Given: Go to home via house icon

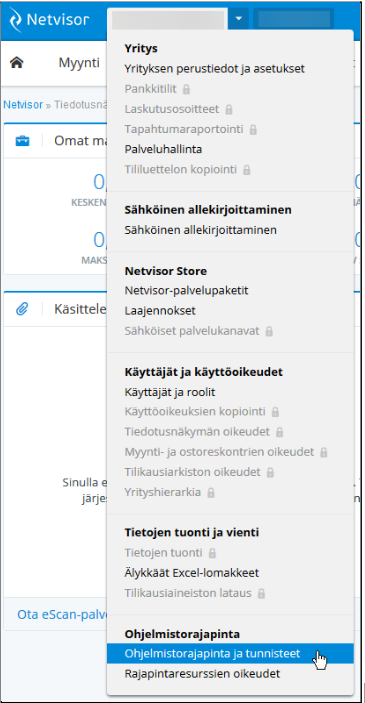Looking at the screenshot, I should coord(17,63).
